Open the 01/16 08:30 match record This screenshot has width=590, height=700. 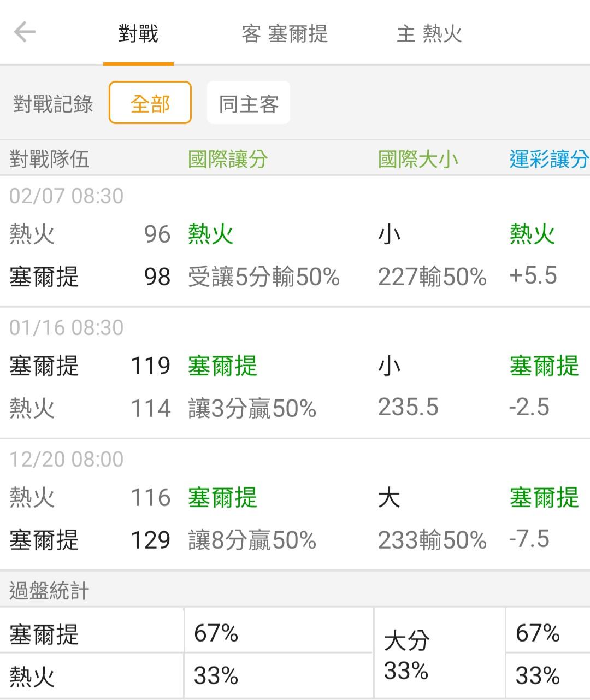pyautogui.click(x=67, y=327)
